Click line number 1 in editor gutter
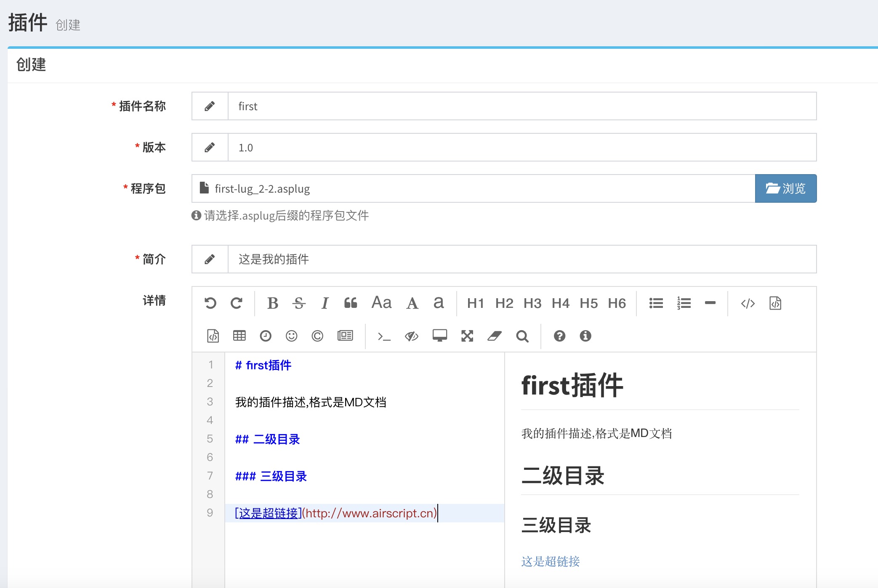Screen dimensions: 878x588 (x=210, y=365)
